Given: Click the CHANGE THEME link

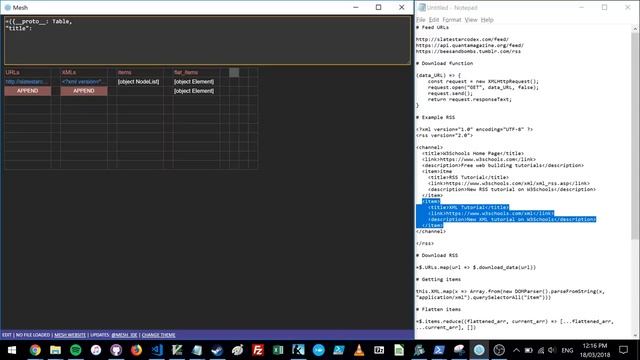Looking at the screenshot, I should tap(158, 335).
